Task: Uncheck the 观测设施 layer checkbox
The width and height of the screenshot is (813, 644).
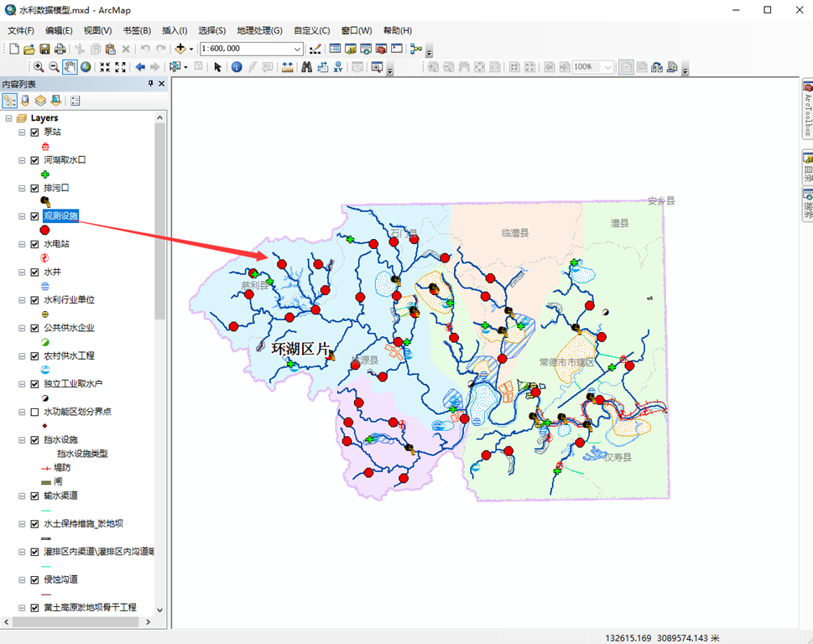Action: point(34,216)
